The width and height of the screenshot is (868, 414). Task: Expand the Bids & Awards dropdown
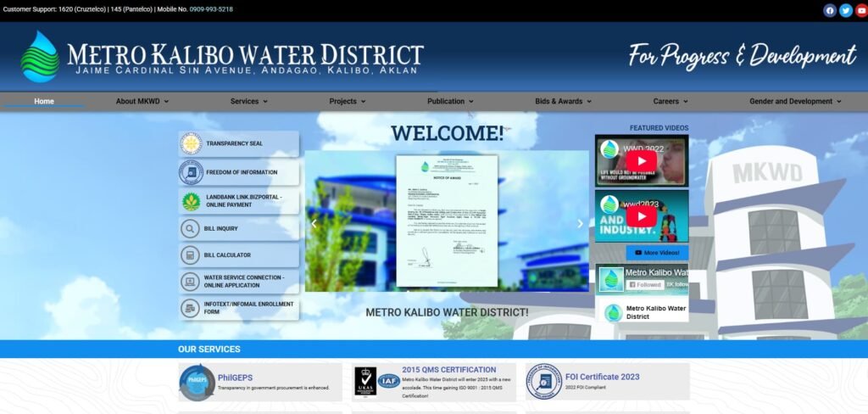(x=564, y=101)
